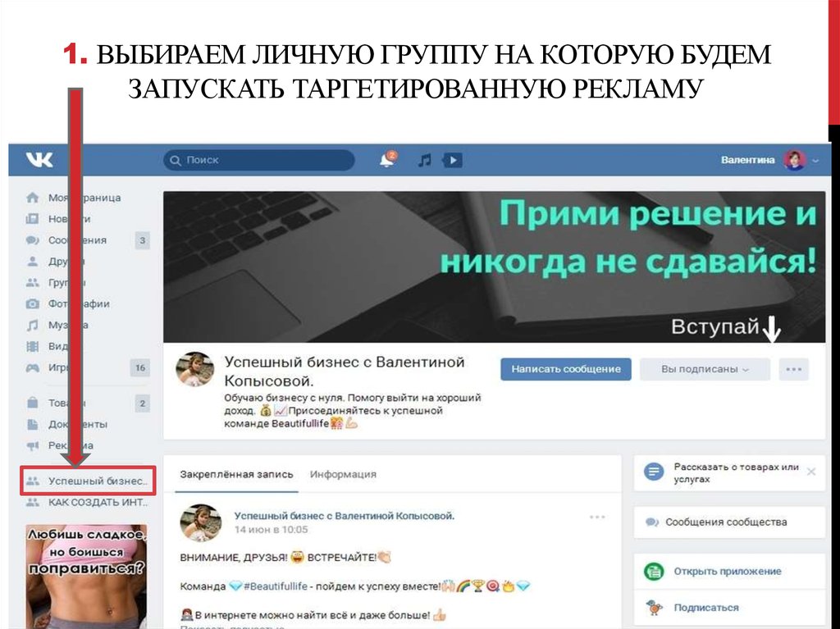Open the video player icon in header

tap(453, 160)
